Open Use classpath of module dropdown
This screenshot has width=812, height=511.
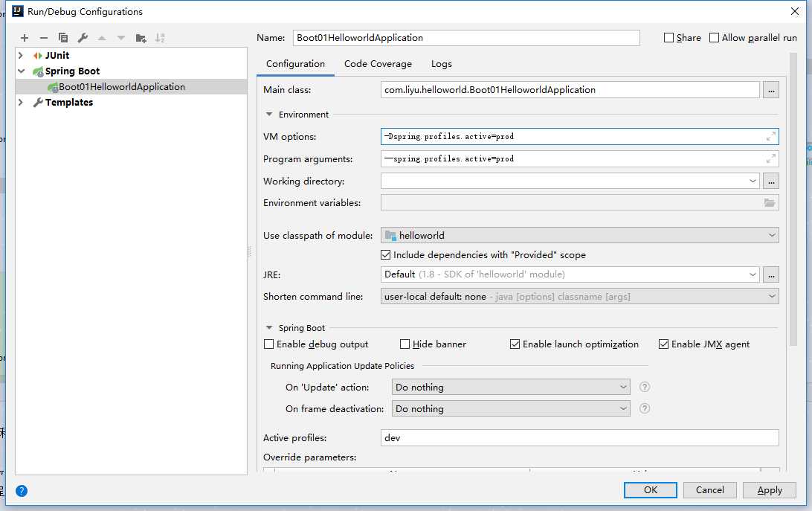click(x=579, y=235)
